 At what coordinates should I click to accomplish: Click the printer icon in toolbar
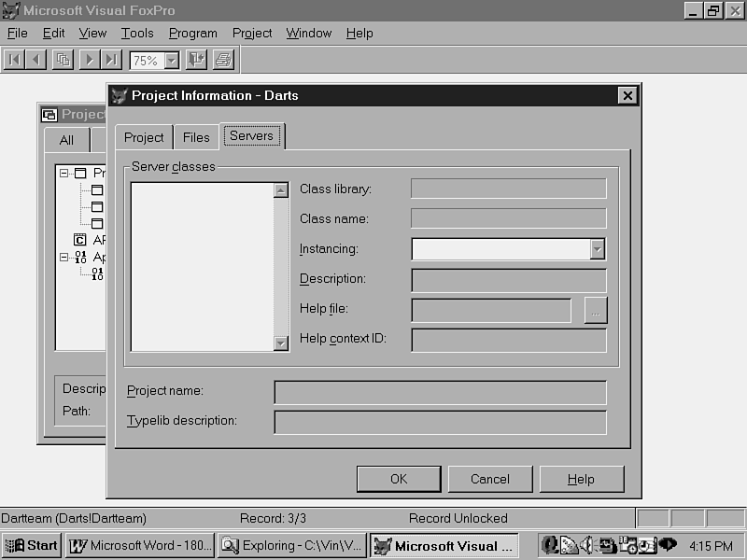pos(223,60)
